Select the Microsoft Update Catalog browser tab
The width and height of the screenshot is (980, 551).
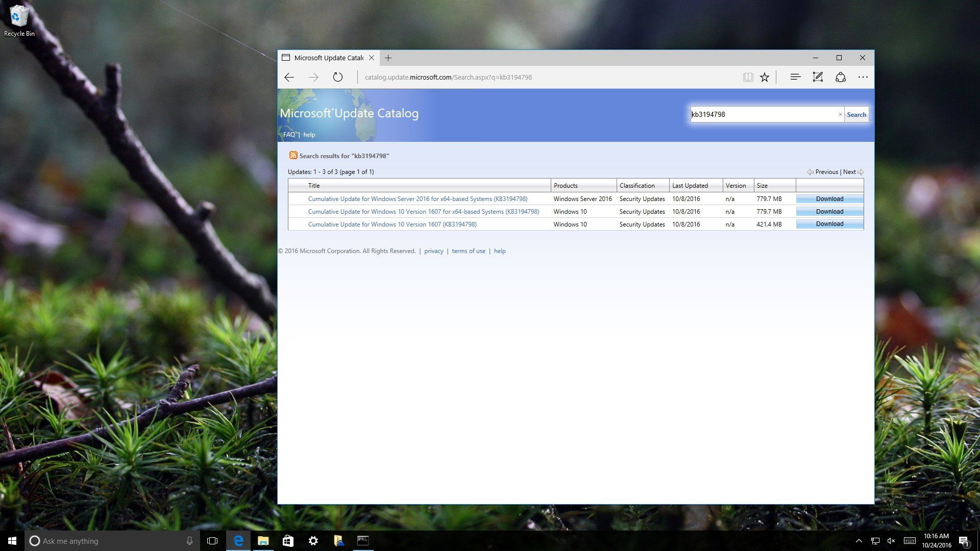pos(327,58)
